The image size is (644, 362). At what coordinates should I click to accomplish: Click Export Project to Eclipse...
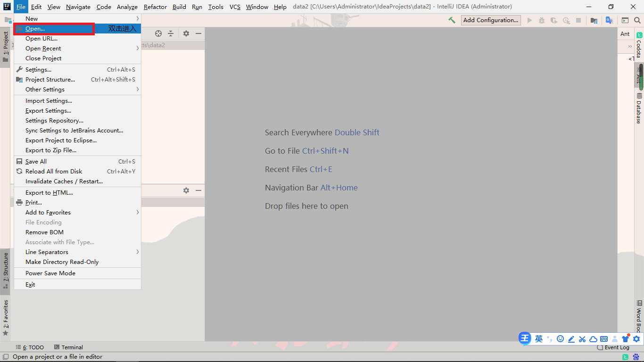pyautogui.click(x=77, y=140)
